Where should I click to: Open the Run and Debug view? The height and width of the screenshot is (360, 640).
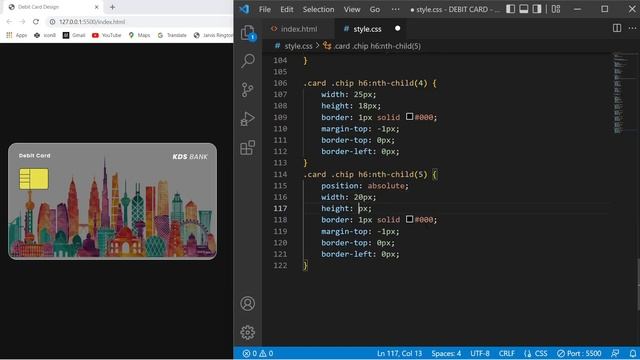click(x=247, y=119)
